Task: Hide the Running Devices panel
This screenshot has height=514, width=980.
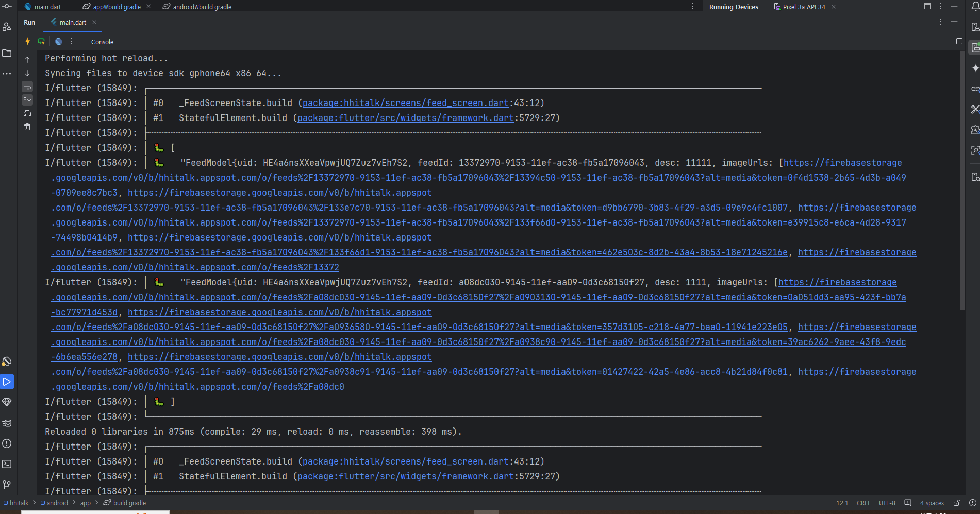Action: pos(954,6)
